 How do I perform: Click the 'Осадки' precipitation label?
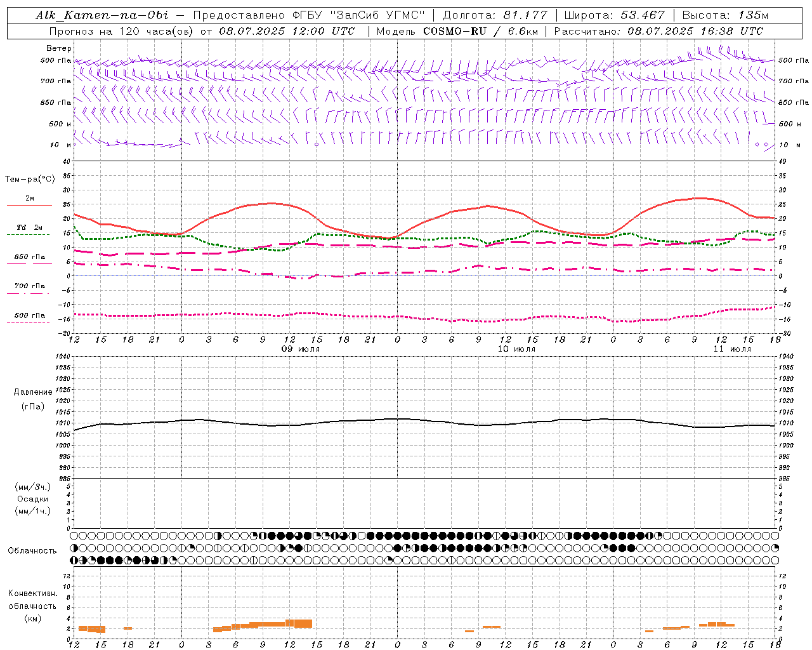pyautogui.click(x=33, y=499)
